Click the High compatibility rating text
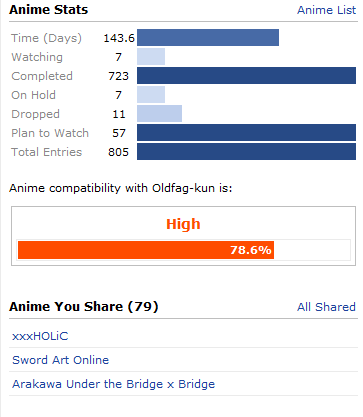The width and height of the screenshot is (363, 417). (183, 224)
